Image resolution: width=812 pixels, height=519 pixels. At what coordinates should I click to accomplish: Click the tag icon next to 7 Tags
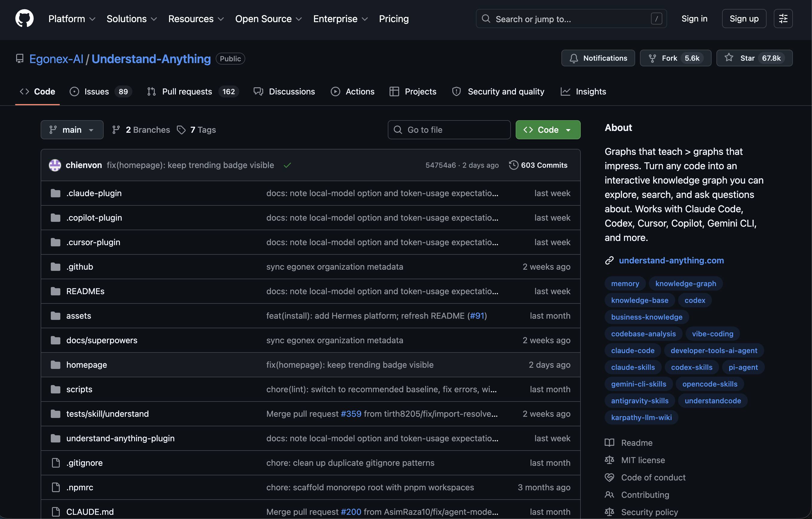click(x=181, y=130)
